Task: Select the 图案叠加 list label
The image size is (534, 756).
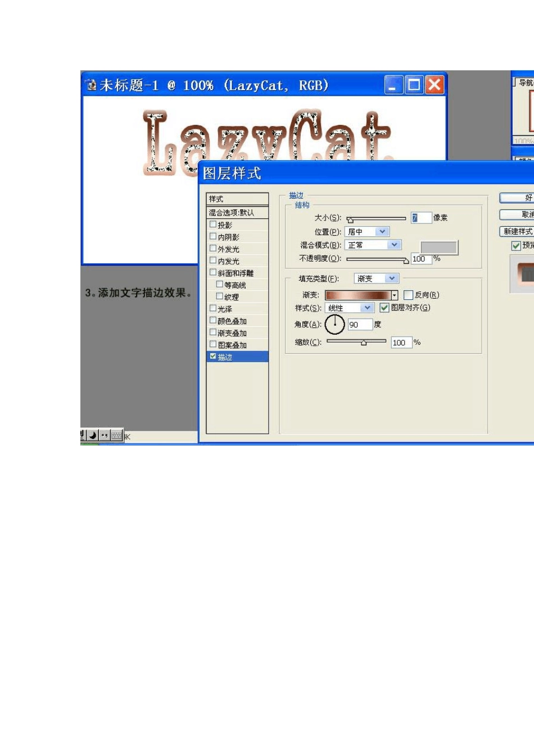Action: [232, 345]
